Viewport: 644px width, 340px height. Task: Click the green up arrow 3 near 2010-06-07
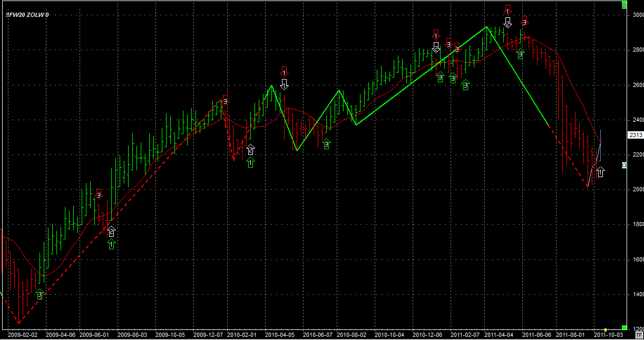pyautogui.click(x=326, y=143)
